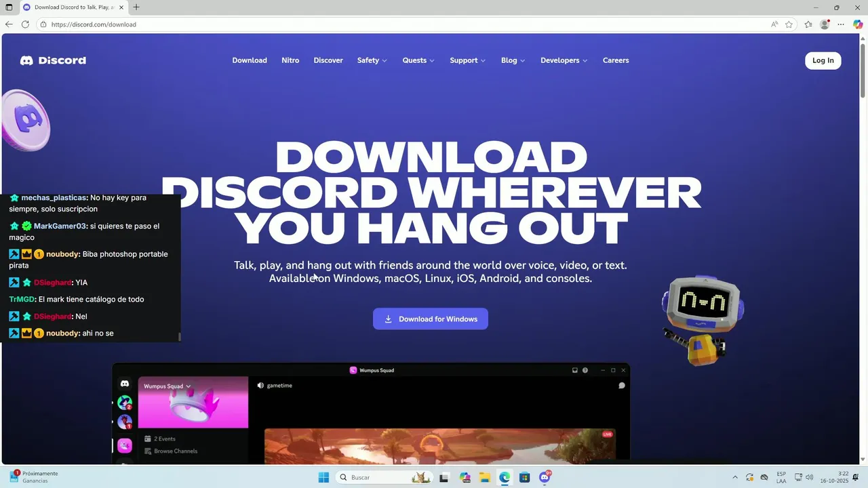Expand the Safety dropdown menu
Screen dimensions: 868x488
click(x=372, y=60)
